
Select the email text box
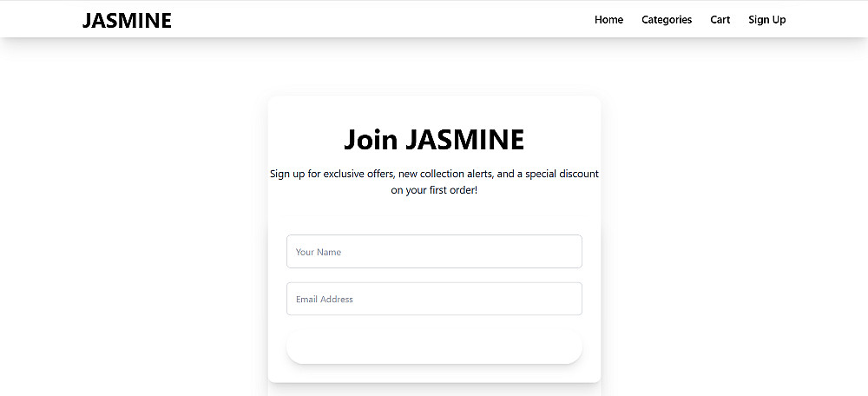point(434,299)
